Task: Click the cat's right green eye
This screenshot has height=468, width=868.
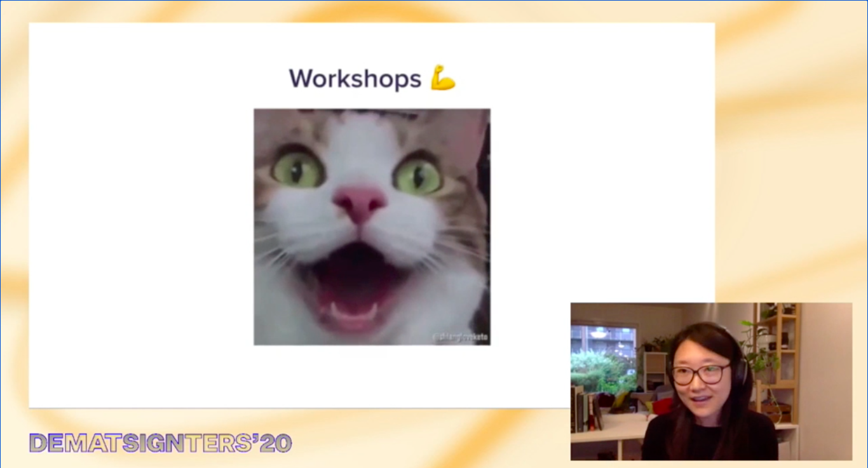Action: pos(417,176)
